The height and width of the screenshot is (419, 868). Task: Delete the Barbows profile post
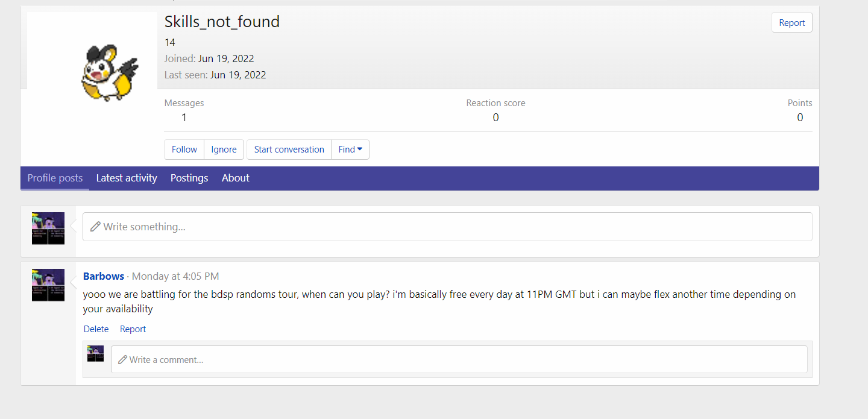coord(96,329)
